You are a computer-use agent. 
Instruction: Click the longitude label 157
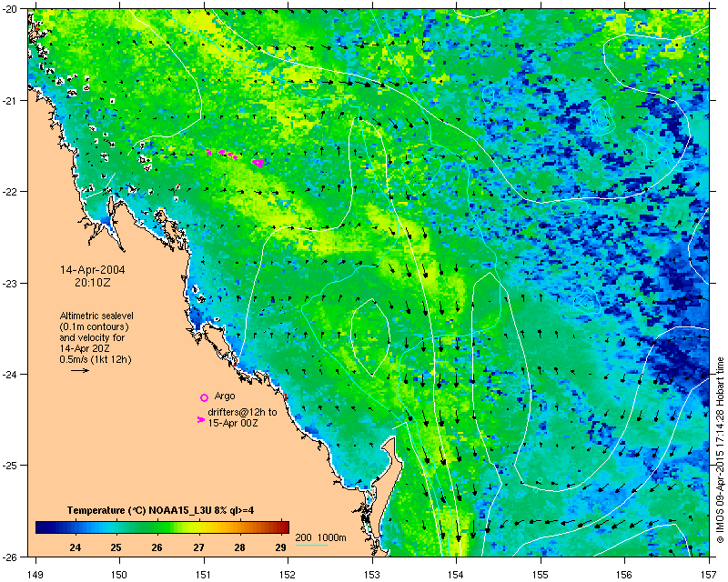710,575
